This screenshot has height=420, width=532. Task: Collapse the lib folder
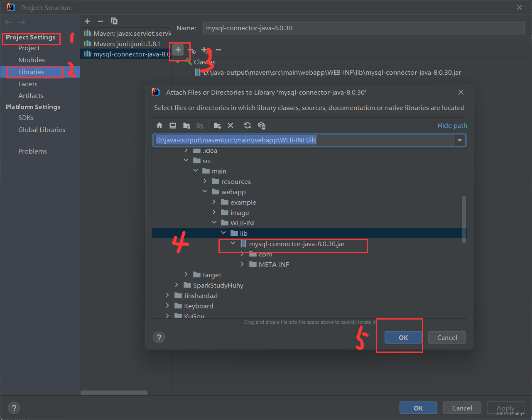[223, 233]
